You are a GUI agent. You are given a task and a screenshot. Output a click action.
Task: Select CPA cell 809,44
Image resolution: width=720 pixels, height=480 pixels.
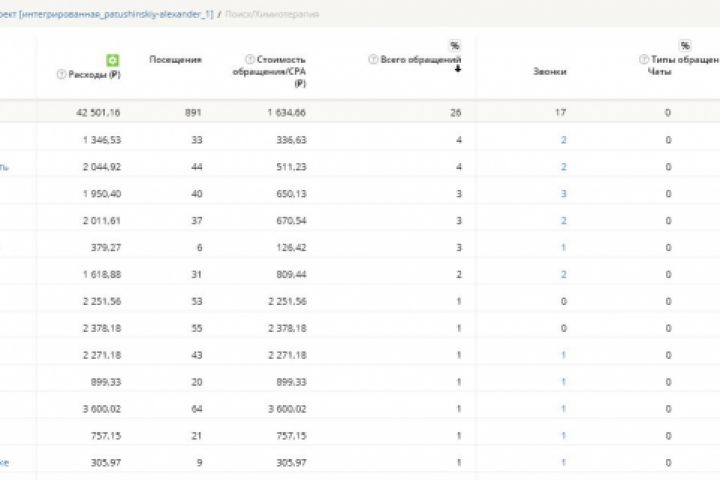(291, 275)
